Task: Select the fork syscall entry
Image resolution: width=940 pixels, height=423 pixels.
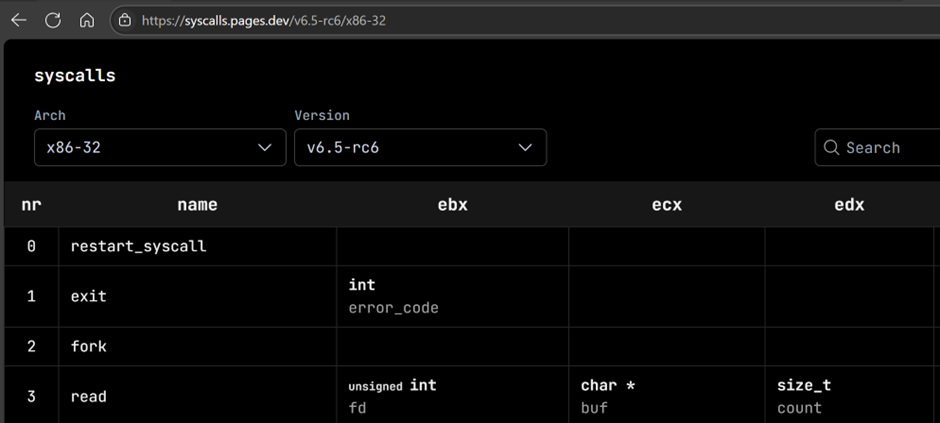Action: click(x=88, y=346)
